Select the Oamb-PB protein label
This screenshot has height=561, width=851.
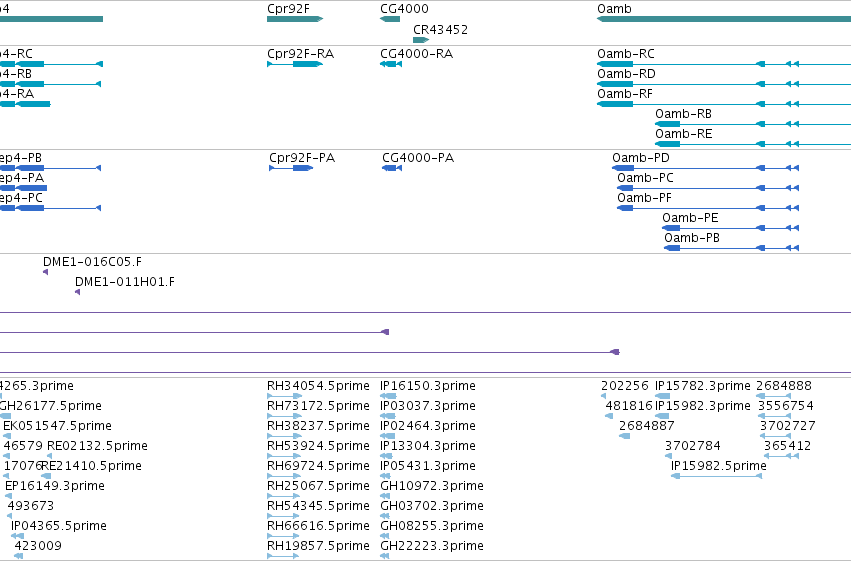(692, 238)
